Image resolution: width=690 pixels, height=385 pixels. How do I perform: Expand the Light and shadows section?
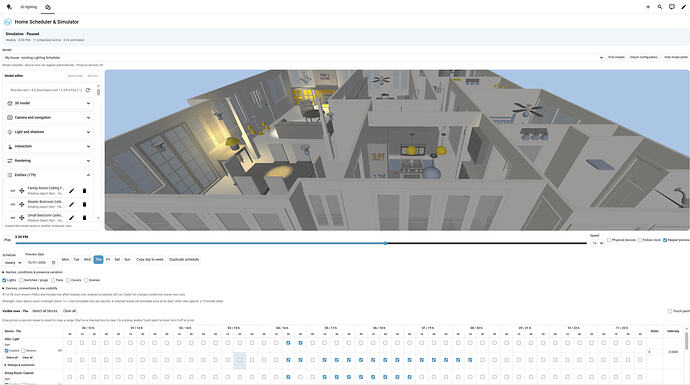tap(88, 132)
